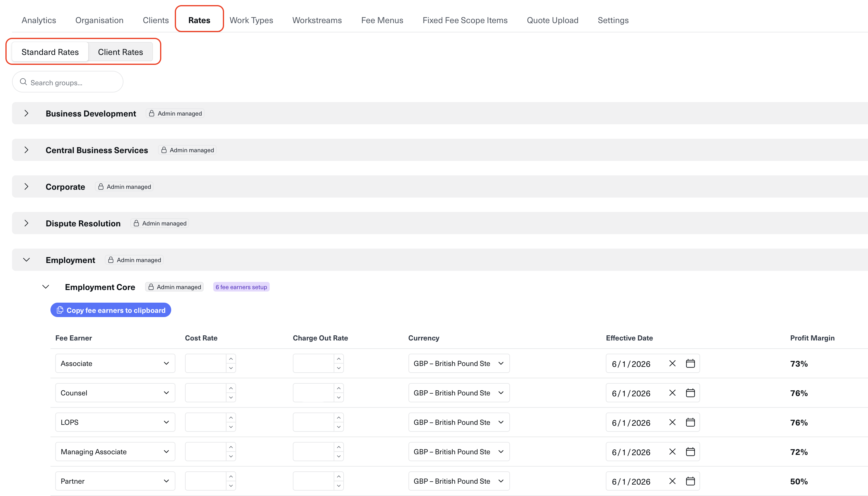Image resolution: width=868 pixels, height=496 pixels.
Task: Open the Work Types tab
Action: (x=251, y=20)
